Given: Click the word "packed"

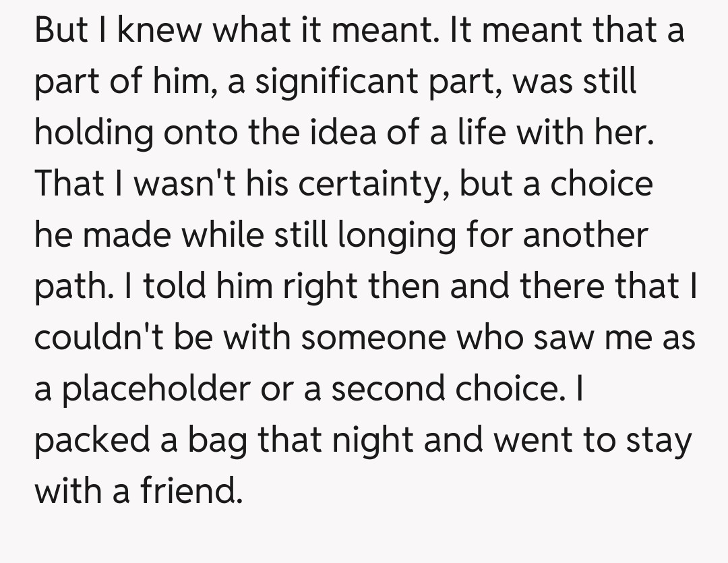Looking at the screenshot, I should [84, 440].
